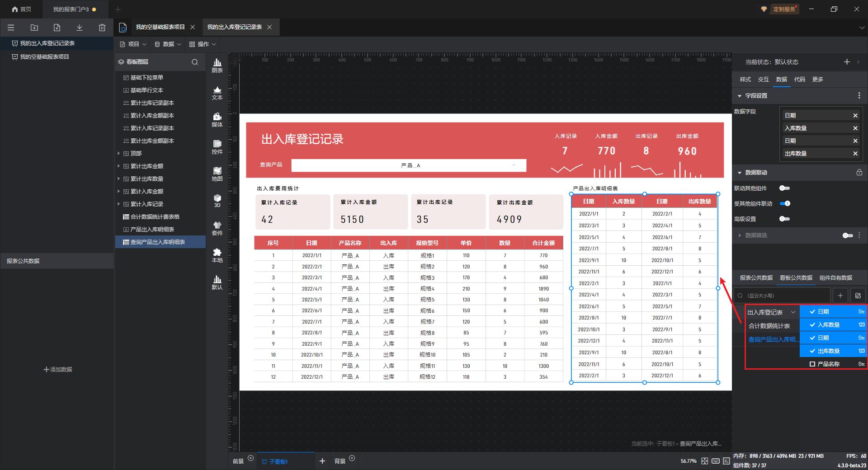The image size is (868, 470).
Task: Click the add data plus button beside search
Action: [x=840, y=296]
